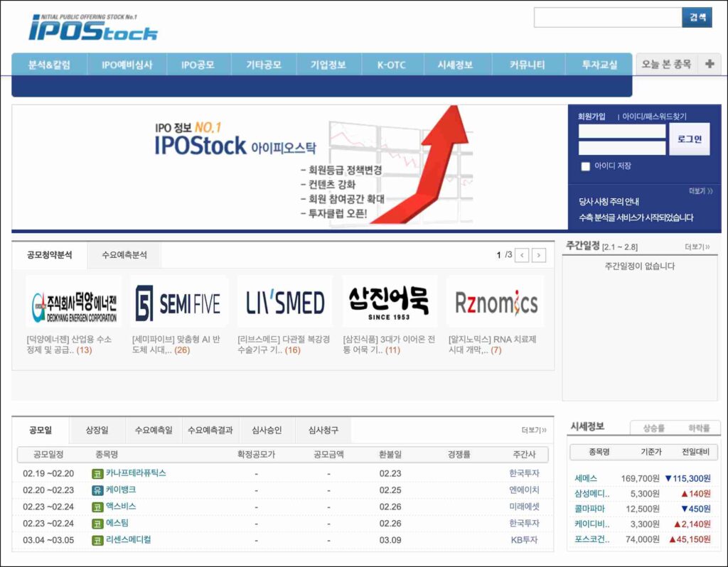The height and width of the screenshot is (567, 728).
Task: Click the plus icon beside 오늘 본 종목
Action: pos(709,64)
